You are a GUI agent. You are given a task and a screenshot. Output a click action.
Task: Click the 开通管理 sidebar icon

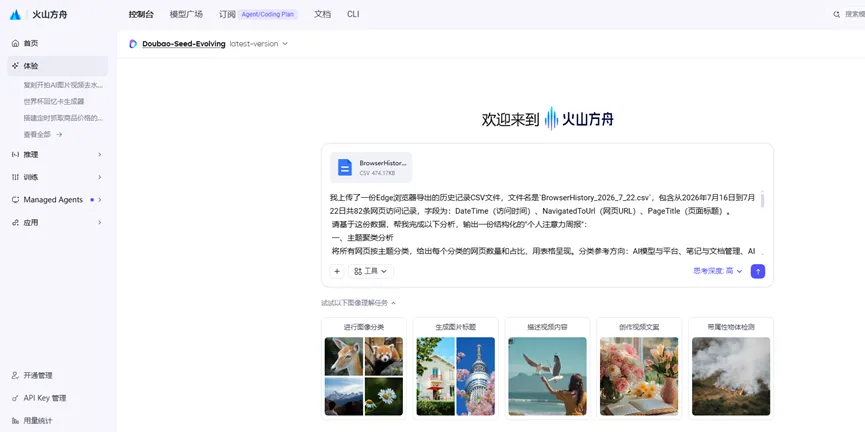pyautogui.click(x=15, y=375)
